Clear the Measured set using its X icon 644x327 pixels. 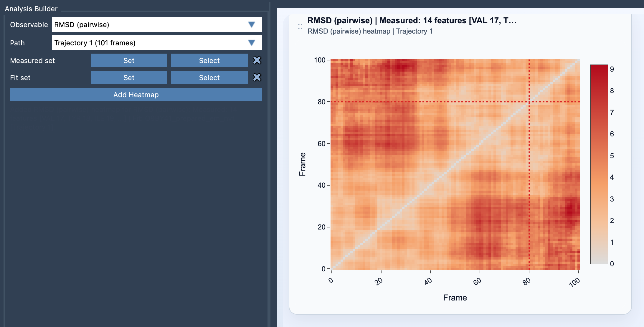click(256, 60)
